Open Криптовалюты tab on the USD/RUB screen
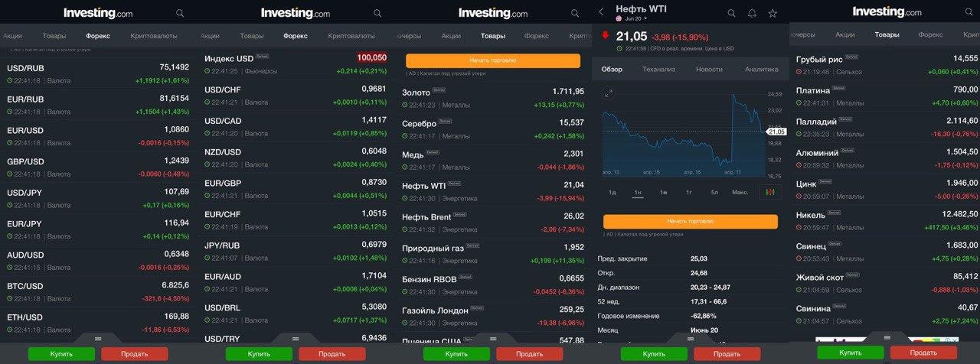This screenshot has width=980, height=364. tap(154, 36)
